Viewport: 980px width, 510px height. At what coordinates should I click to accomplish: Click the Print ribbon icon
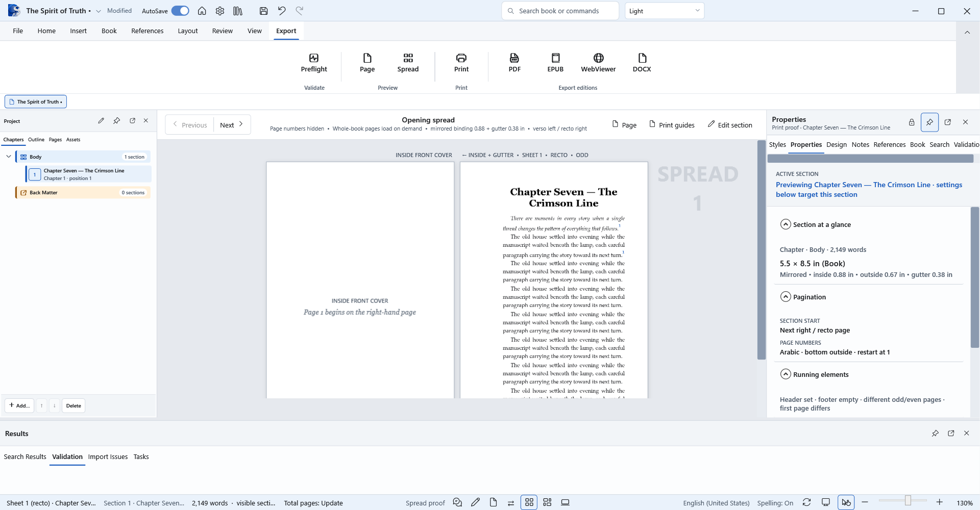coord(461,63)
